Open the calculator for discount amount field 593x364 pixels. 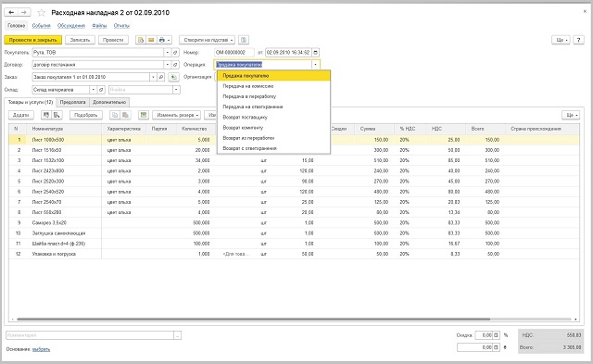pyautogui.click(x=497, y=347)
